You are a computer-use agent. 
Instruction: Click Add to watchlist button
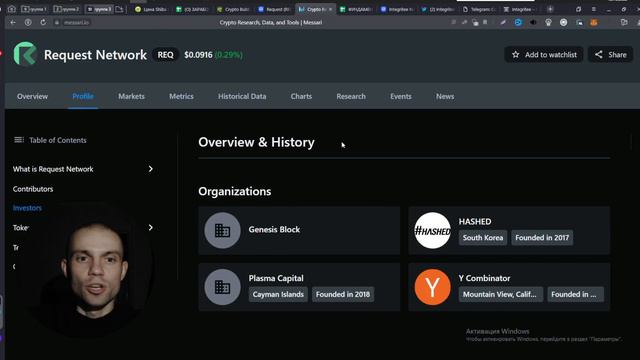click(544, 54)
